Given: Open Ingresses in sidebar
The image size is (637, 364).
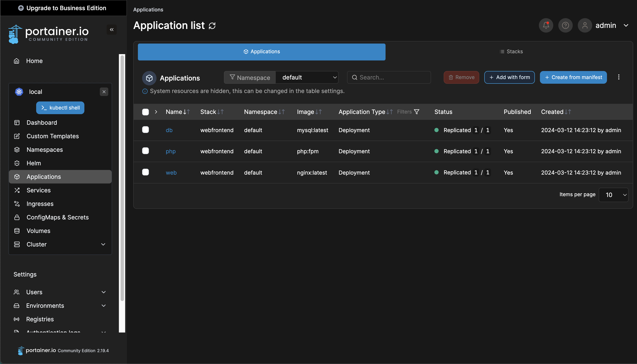Looking at the screenshot, I should click(60, 204).
